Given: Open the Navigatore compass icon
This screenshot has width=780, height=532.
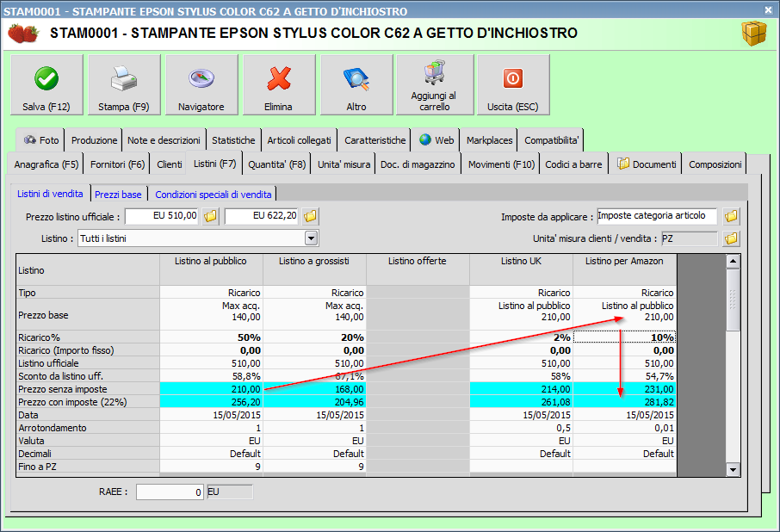Looking at the screenshot, I should tap(201, 78).
